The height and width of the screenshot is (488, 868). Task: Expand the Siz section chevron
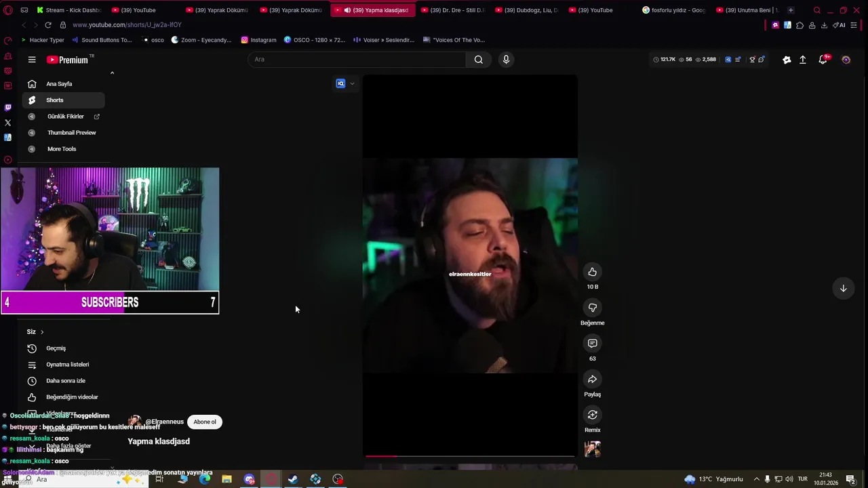pos(42,332)
